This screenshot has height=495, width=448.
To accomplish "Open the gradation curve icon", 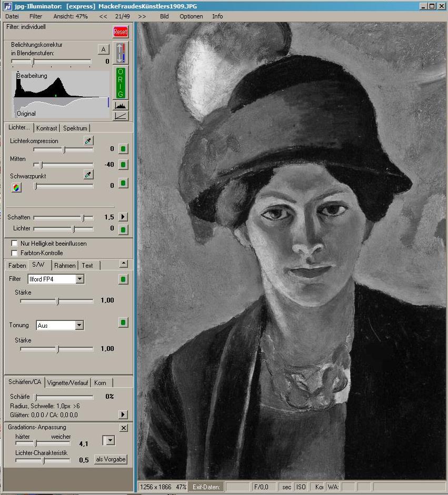I will click(x=121, y=116).
